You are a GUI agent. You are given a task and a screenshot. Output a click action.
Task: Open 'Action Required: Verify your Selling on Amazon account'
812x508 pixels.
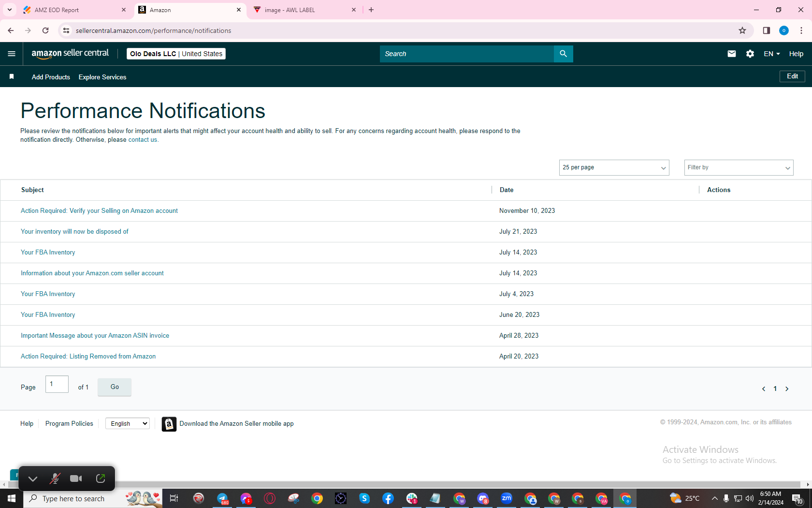99,211
